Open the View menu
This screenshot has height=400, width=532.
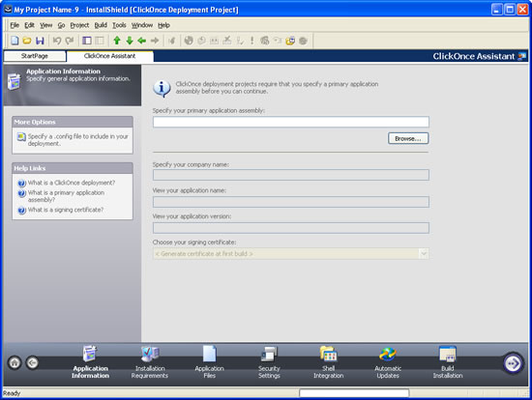point(46,25)
